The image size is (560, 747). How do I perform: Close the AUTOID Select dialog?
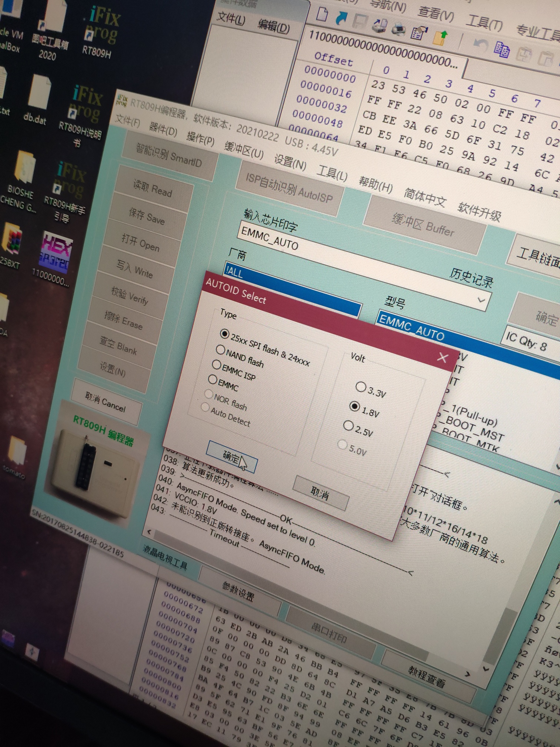pyautogui.click(x=443, y=358)
